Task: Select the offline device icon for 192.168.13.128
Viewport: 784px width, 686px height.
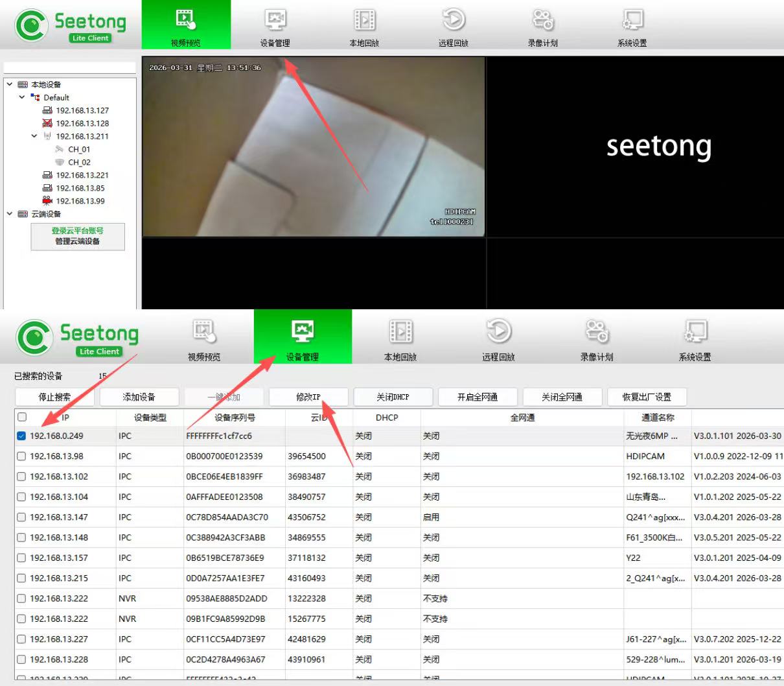Action: [47, 123]
